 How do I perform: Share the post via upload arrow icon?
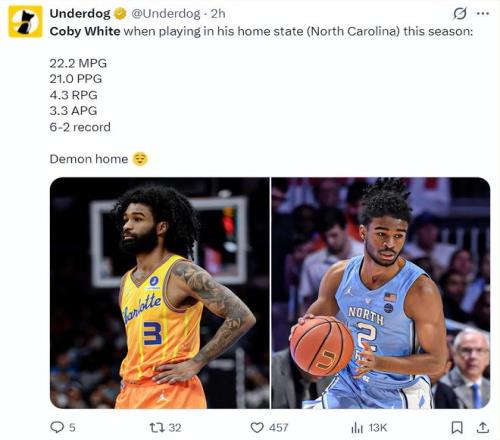tap(483, 427)
